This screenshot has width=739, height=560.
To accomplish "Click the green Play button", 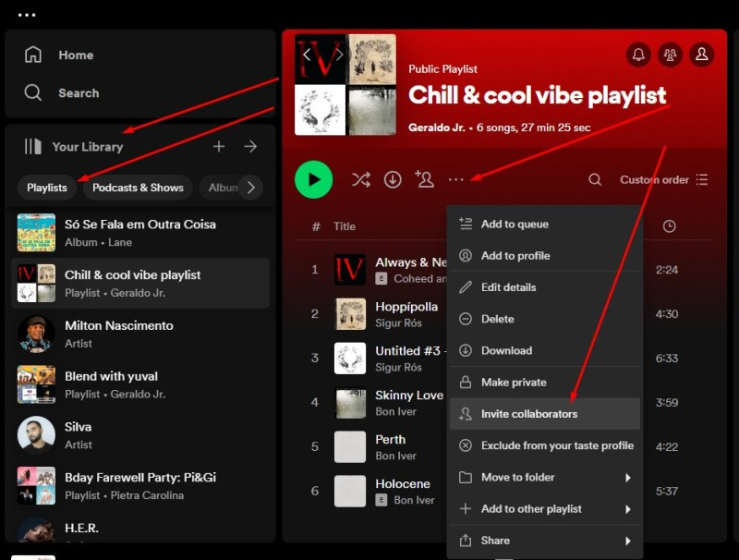I will (314, 179).
